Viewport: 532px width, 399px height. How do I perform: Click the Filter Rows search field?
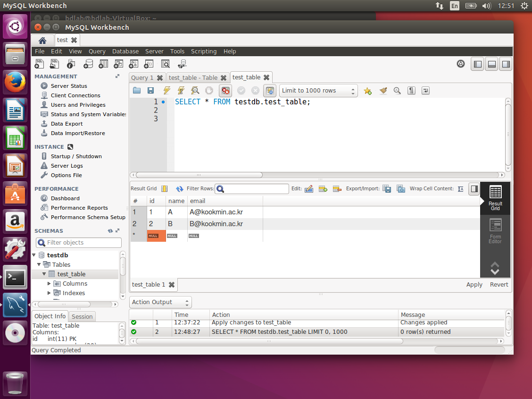click(252, 189)
